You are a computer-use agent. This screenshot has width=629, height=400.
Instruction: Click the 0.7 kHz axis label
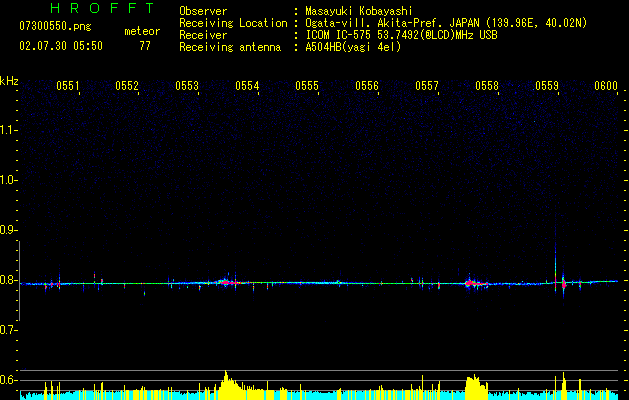pyautogui.click(x=8, y=330)
